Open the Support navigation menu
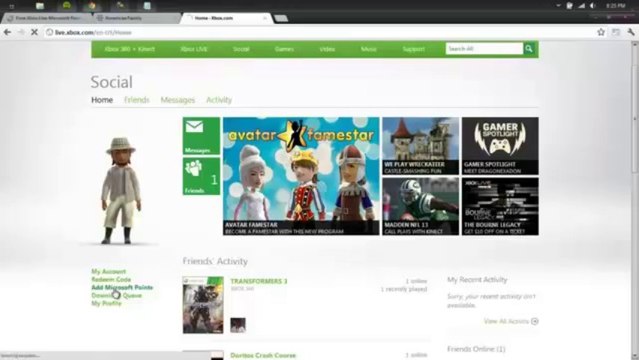 click(x=413, y=49)
